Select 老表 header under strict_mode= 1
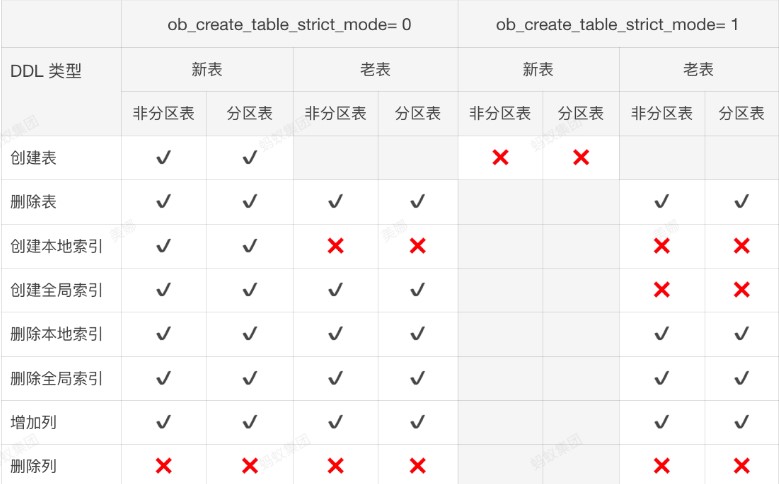Viewport: 779px width, 484px height. (698, 69)
